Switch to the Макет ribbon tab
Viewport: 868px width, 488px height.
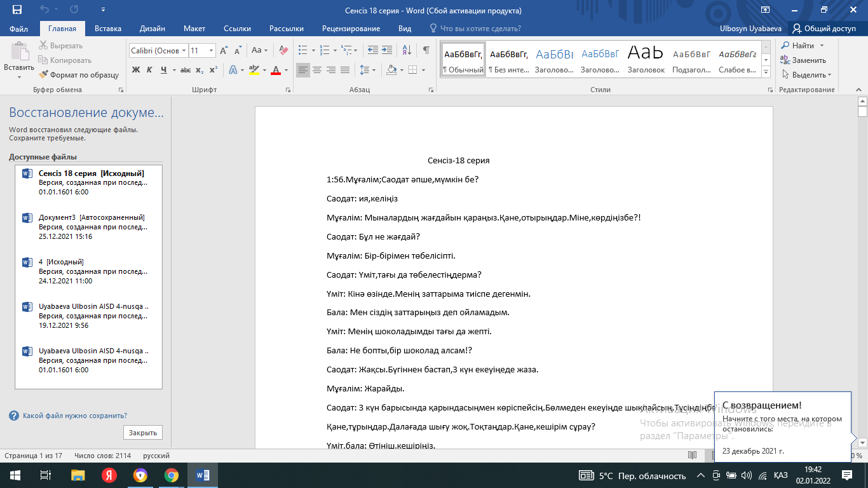coord(194,29)
